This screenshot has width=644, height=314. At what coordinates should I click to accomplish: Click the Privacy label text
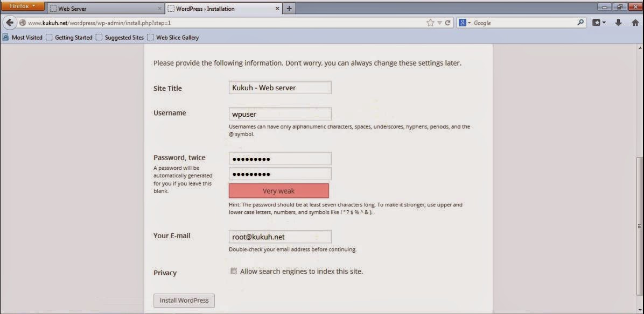coord(165,273)
